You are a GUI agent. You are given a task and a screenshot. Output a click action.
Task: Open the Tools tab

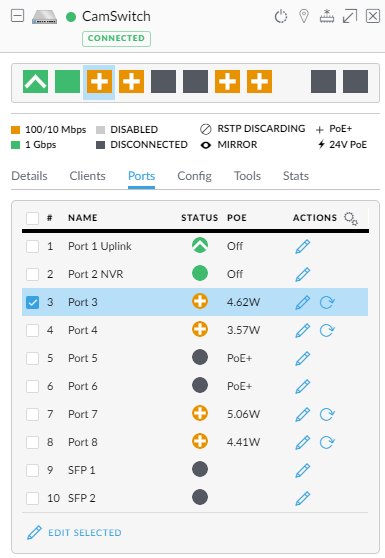coord(247,176)
